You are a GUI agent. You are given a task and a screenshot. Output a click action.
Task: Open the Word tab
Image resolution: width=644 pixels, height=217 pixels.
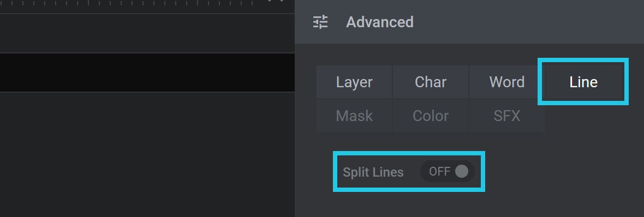(x=507, y=82)
